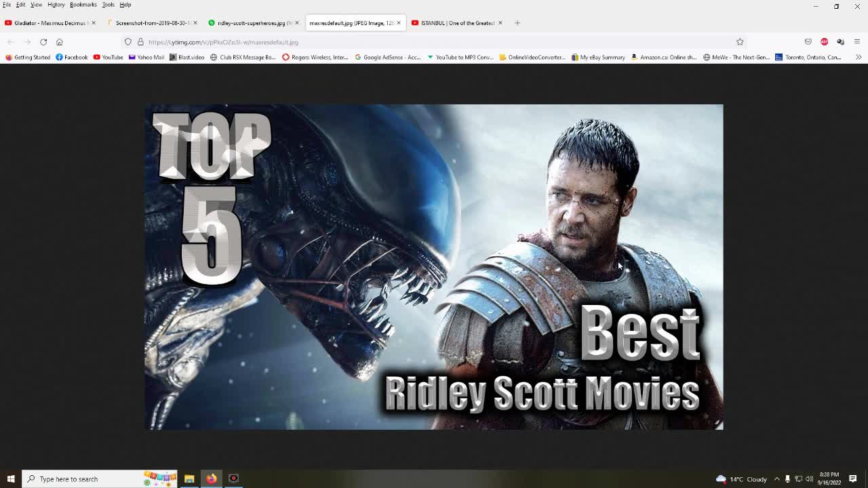Image resolution: width=868 pixels, height=488 pixels.
Task: Click the Firefox taskbar icon
Action: click(x=212, y=479)
